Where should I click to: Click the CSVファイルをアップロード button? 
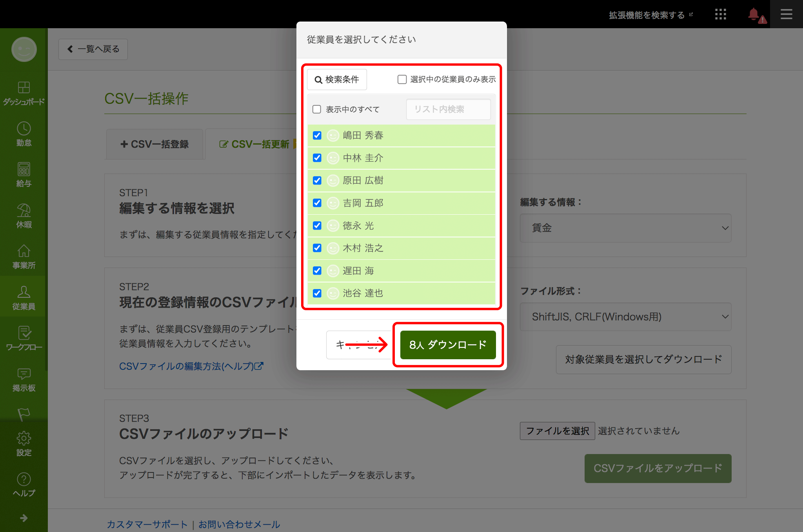pyautogui.click(x=658, y=469)
